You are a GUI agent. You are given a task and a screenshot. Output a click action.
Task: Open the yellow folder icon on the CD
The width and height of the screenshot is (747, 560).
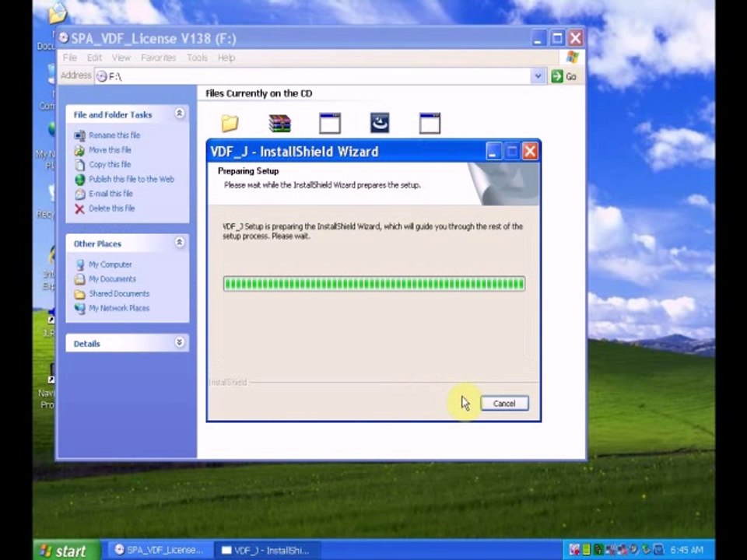click(x=230, y=124)
